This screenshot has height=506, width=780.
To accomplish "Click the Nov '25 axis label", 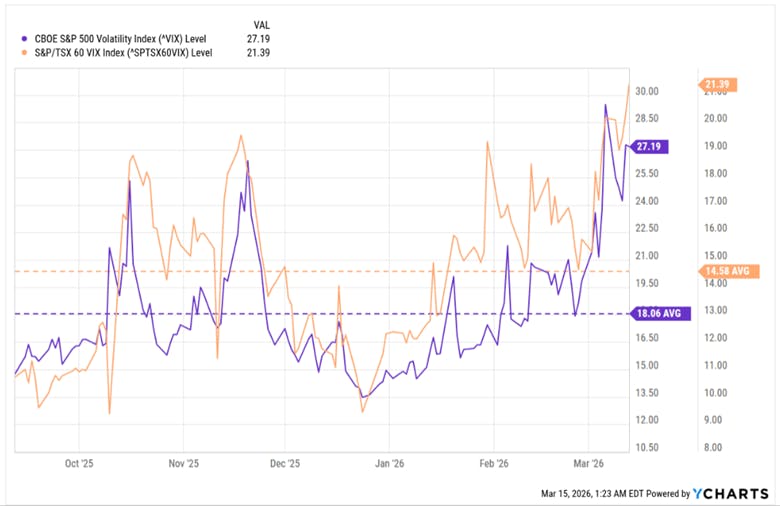I will 184,463.
